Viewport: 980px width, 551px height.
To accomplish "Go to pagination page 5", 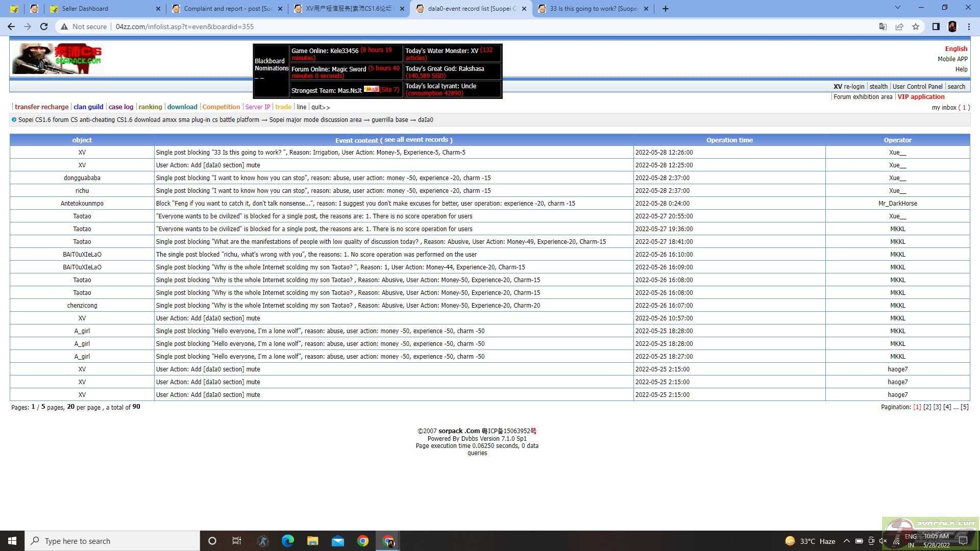I will point(965,407).
